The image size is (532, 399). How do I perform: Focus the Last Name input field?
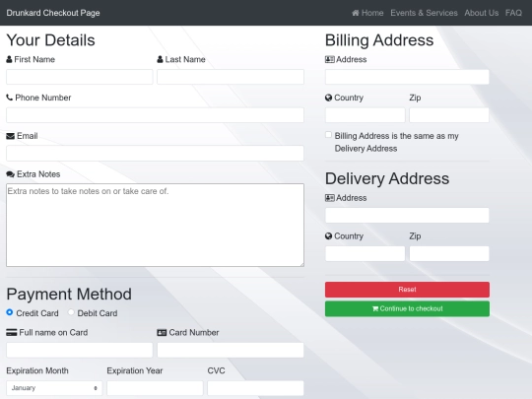click(x=231, y=77)
